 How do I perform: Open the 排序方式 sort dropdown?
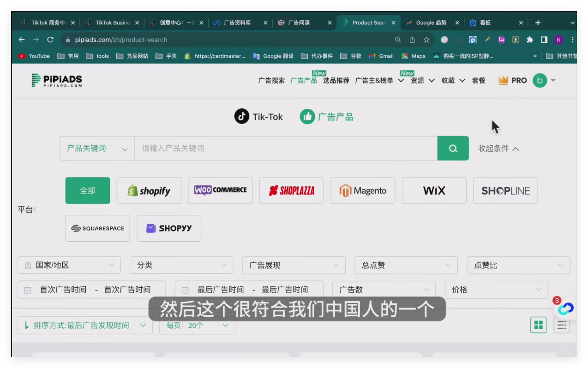(85, 325)
